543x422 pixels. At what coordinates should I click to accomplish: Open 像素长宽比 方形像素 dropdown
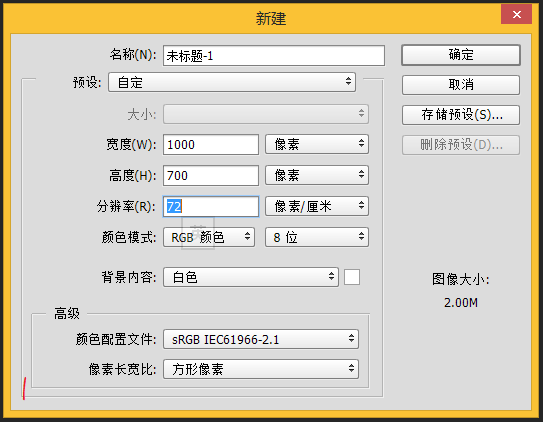coord(261,369)
